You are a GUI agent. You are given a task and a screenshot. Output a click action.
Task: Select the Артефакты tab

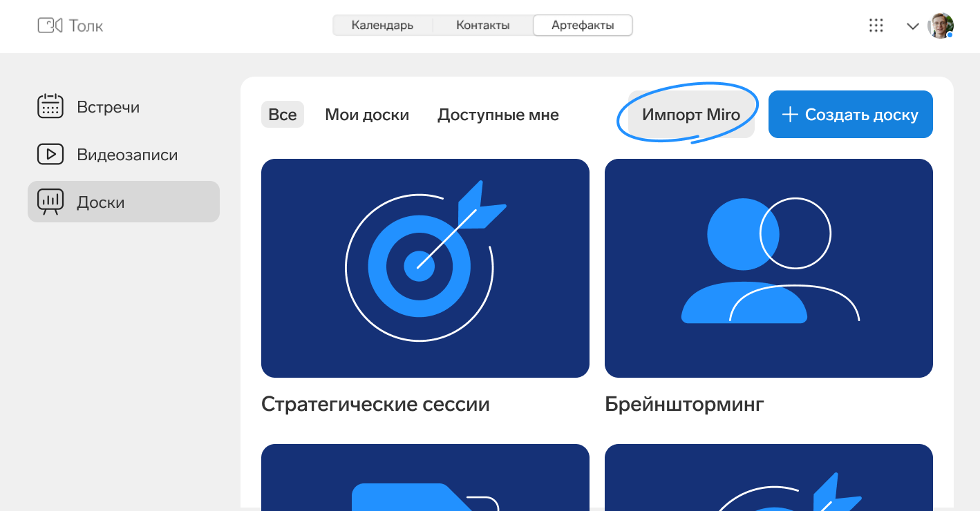[583, 26]
